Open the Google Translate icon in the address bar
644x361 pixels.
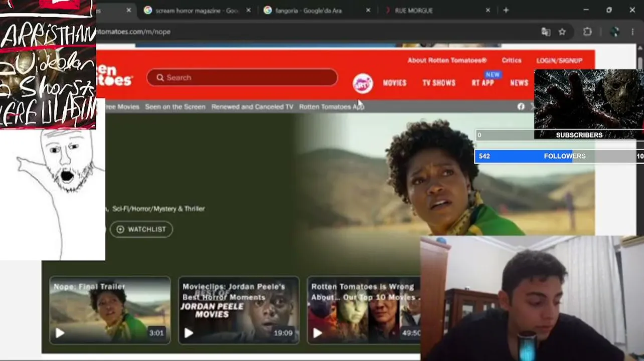[546, 32]
